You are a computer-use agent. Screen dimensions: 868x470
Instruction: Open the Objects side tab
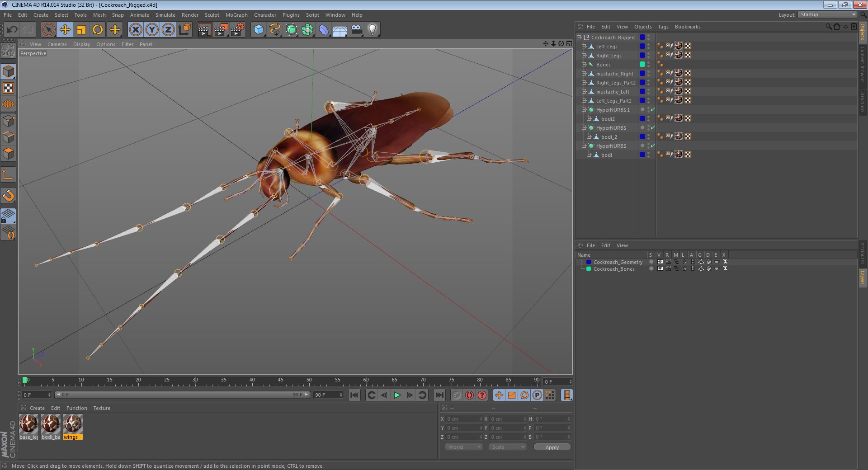click(863, 33)
